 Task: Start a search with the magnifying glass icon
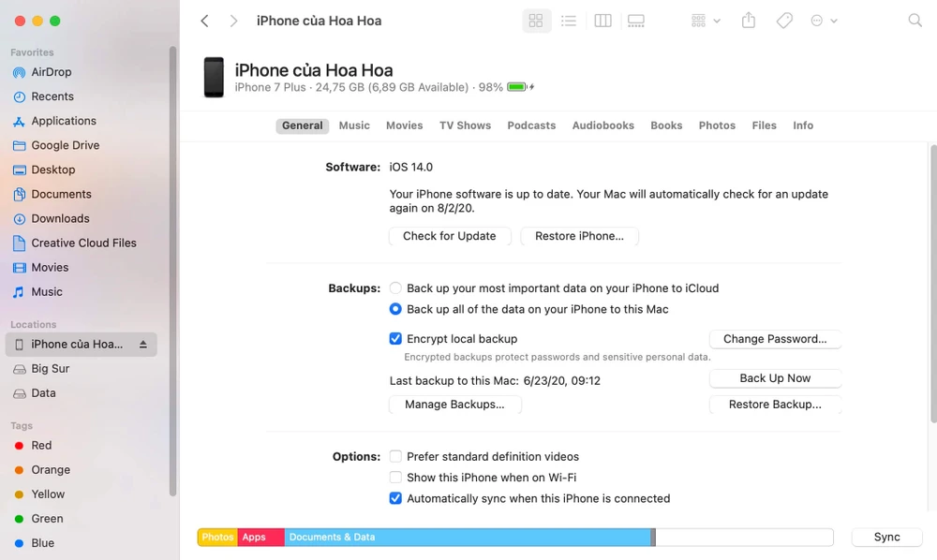point(915,20)
